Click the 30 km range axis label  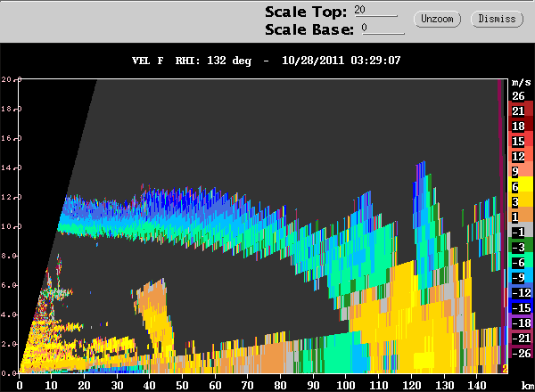(x=117, y=386)
